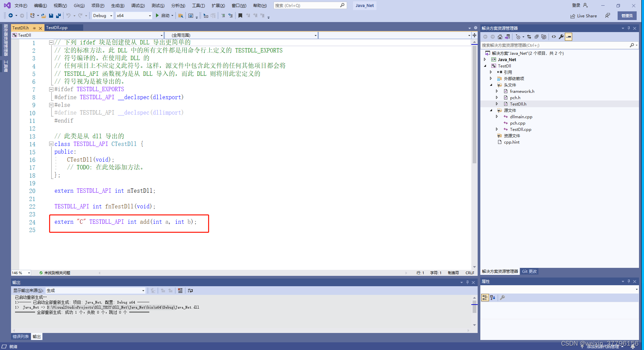Click categorized view icon in Properties panel
Screen dimensions: 644x350
coord(485,298)
